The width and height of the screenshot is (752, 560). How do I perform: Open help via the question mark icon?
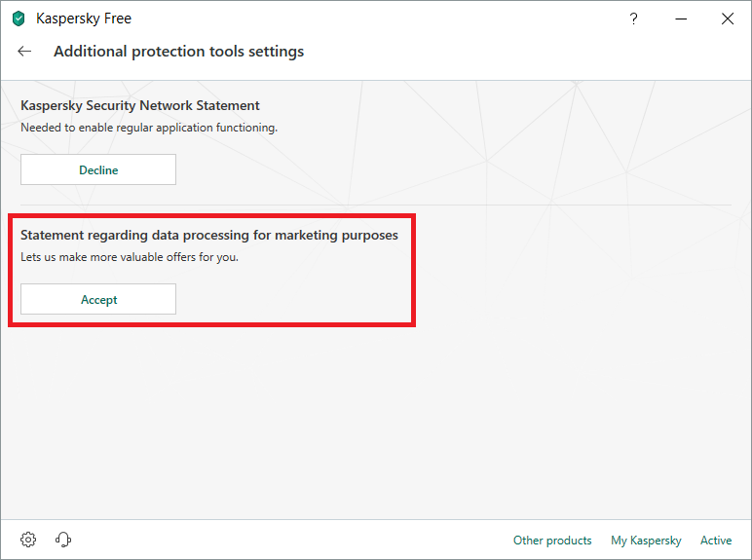[x=634, y=19]
